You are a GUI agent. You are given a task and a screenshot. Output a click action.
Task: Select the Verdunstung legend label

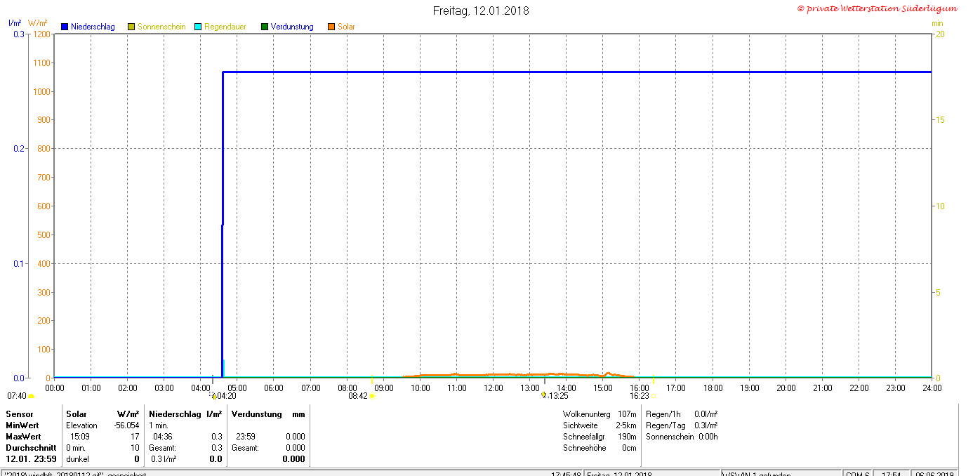292,27
